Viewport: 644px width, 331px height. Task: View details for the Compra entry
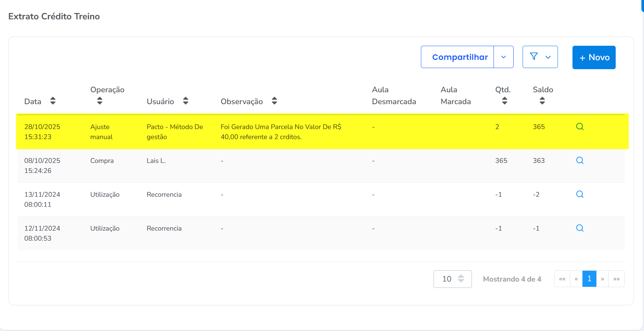tap(580, 161)
